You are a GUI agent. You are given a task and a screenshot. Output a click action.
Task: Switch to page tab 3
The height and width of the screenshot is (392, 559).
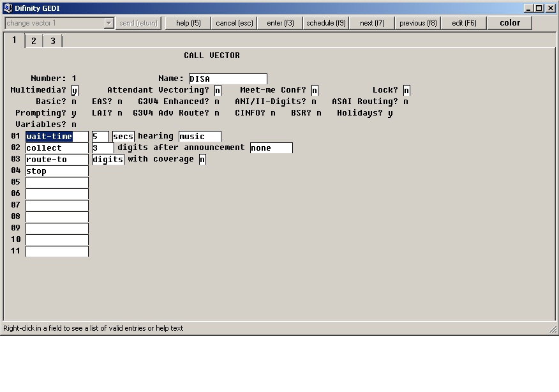point(53,41)
